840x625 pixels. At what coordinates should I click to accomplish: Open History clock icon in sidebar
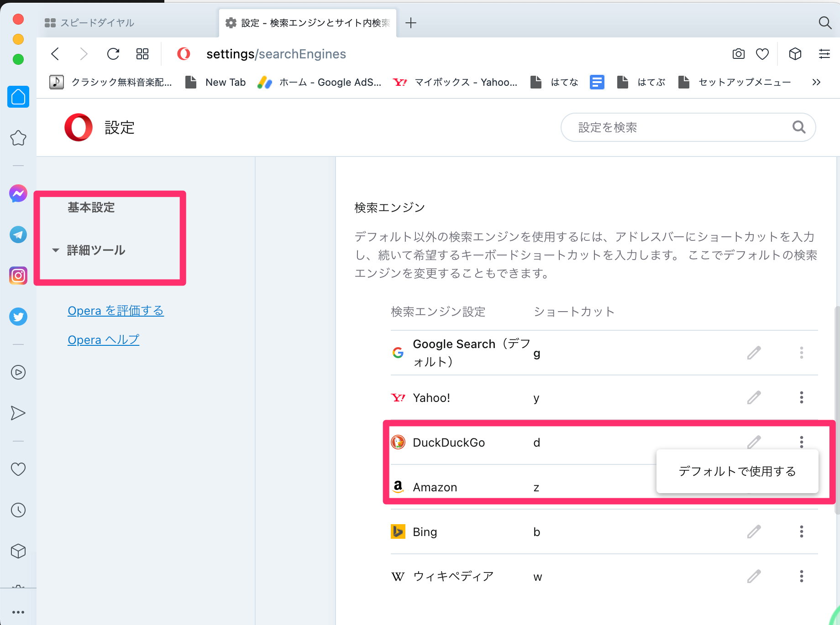click(18, 510)
